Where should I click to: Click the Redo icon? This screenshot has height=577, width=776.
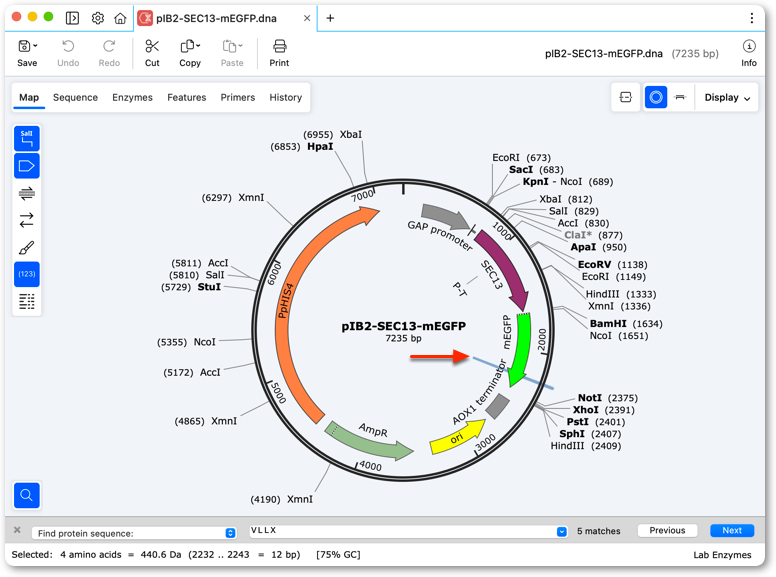point(109,47)
